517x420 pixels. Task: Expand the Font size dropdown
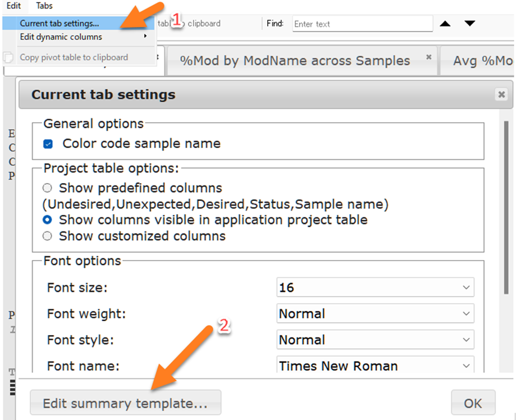pos(375,287)
